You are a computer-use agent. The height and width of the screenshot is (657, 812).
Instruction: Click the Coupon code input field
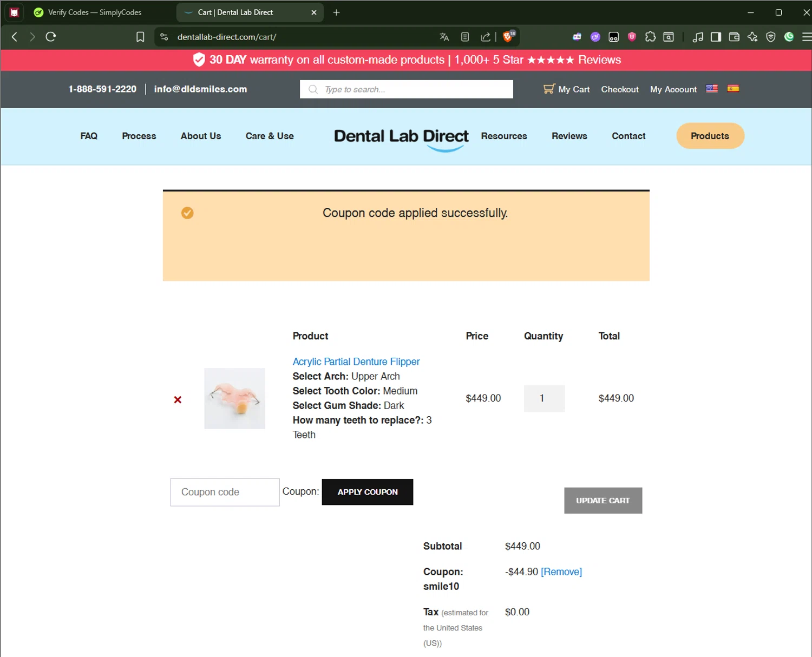225,492
